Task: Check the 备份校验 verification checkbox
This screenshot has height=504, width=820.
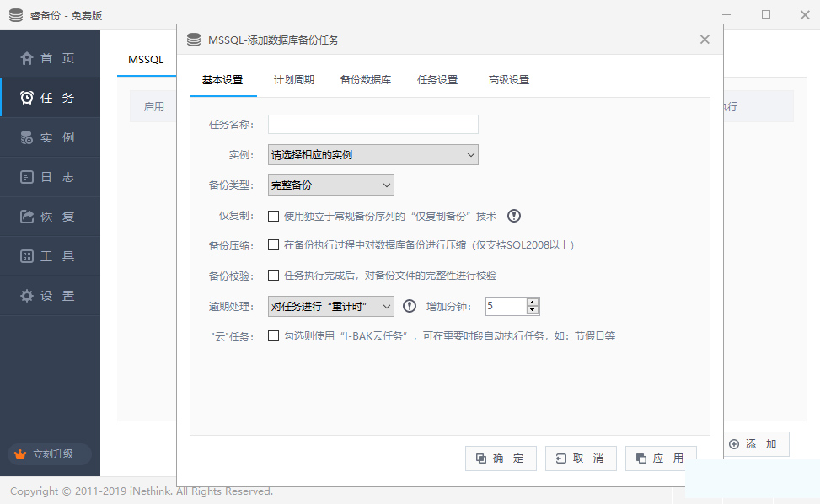Action: 273,273
